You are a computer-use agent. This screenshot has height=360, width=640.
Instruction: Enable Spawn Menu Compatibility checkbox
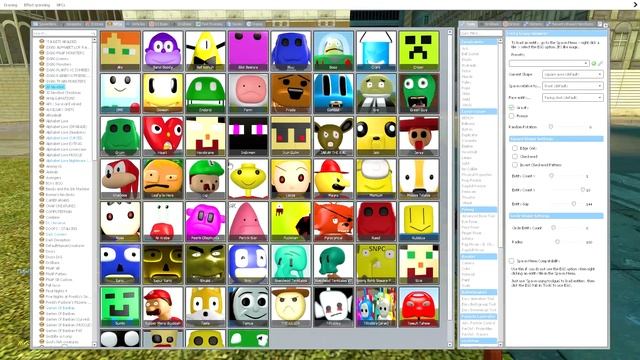point(511,260)
